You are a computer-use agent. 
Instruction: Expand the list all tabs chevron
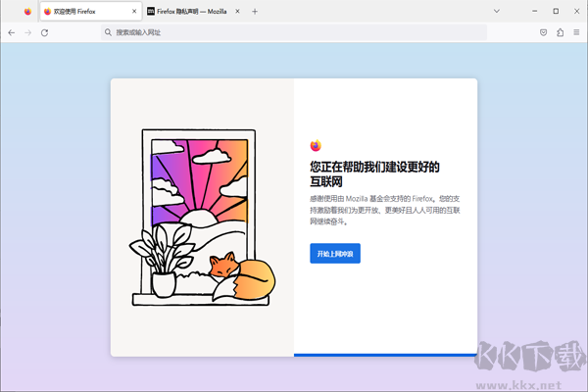click(x=497, y=11)
